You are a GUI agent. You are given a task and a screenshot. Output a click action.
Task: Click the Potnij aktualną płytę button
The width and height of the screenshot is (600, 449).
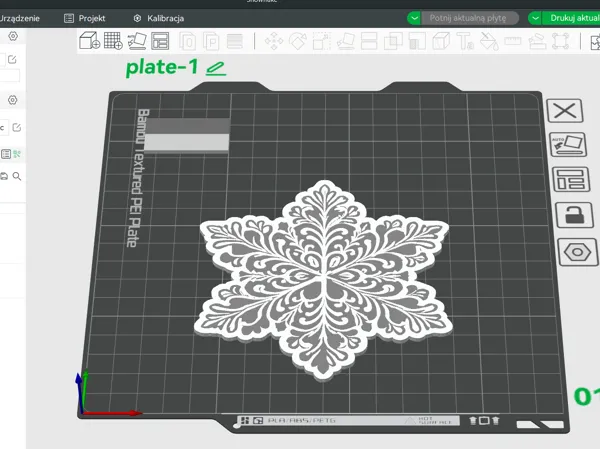[470, 18]
